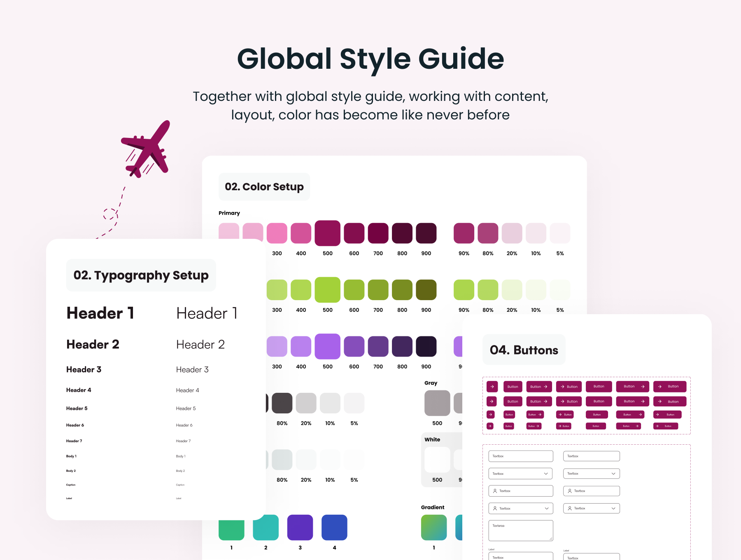Open chevron of wide user-icon Textbox dropdown

pos(546,509)
